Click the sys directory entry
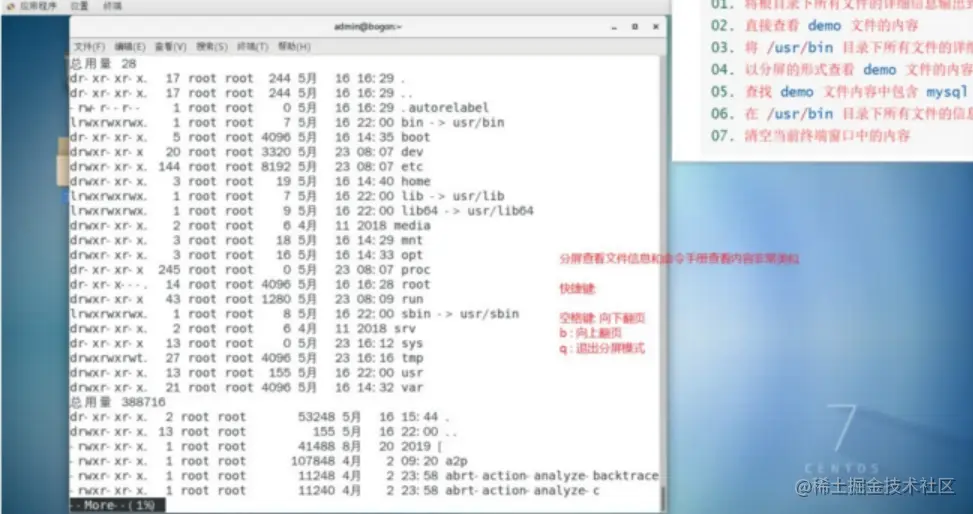 coord(413,344)
